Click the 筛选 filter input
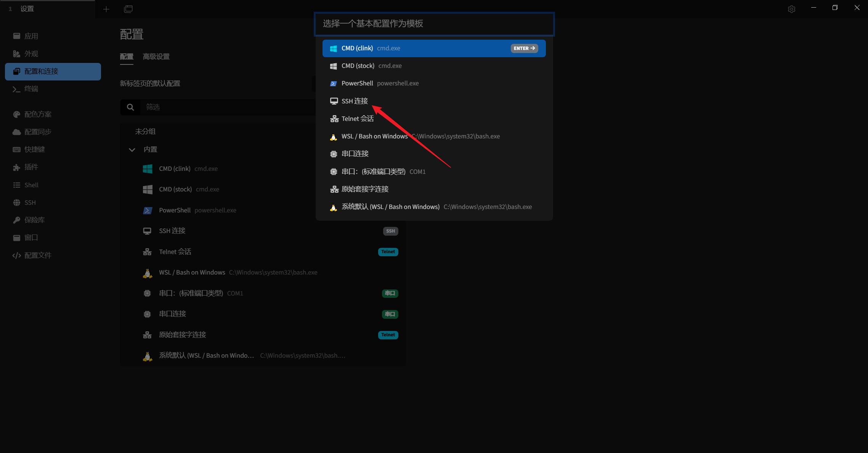This screenshot has width=868, height=453. tap(228, 107)
